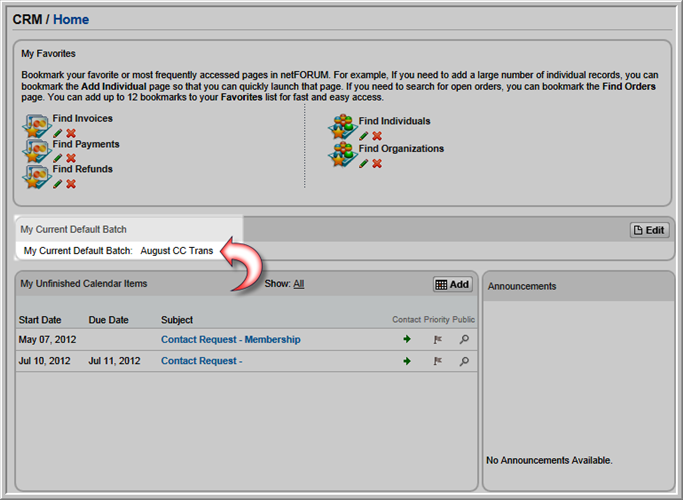Click the Priority column header
The image size is (683, 500).
(436, 320)
